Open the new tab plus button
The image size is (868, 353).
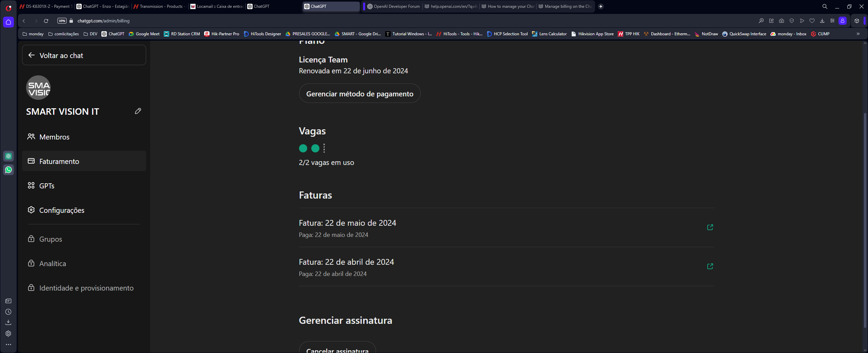click(x=601, y=6)
